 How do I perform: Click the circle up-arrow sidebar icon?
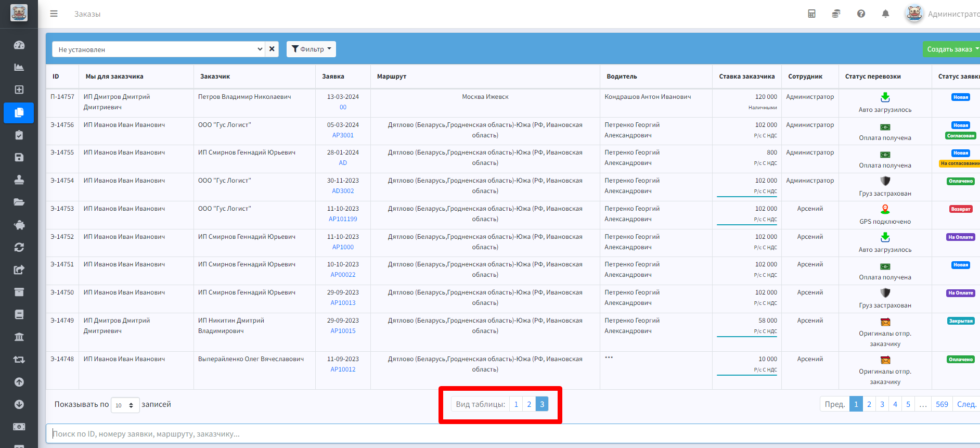19,382
